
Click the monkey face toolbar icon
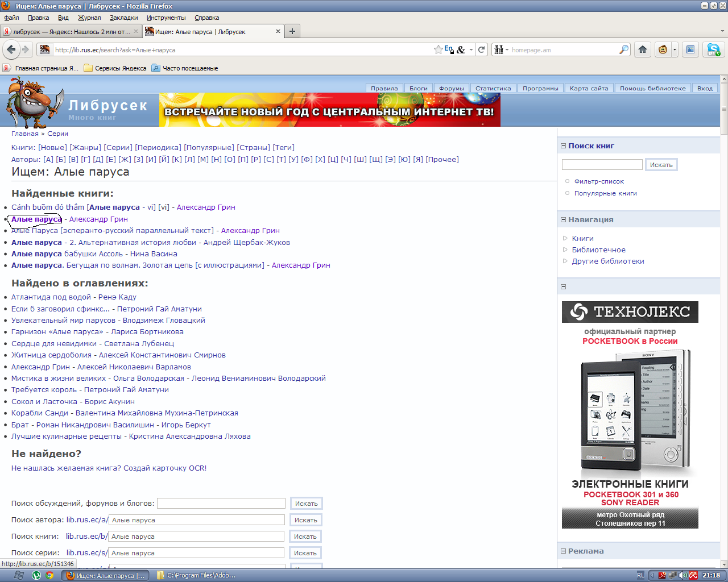pos(663,49)
